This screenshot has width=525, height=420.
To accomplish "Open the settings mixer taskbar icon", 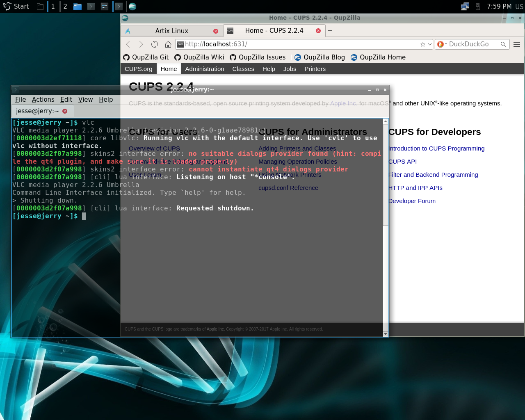I will click(105, 7).
